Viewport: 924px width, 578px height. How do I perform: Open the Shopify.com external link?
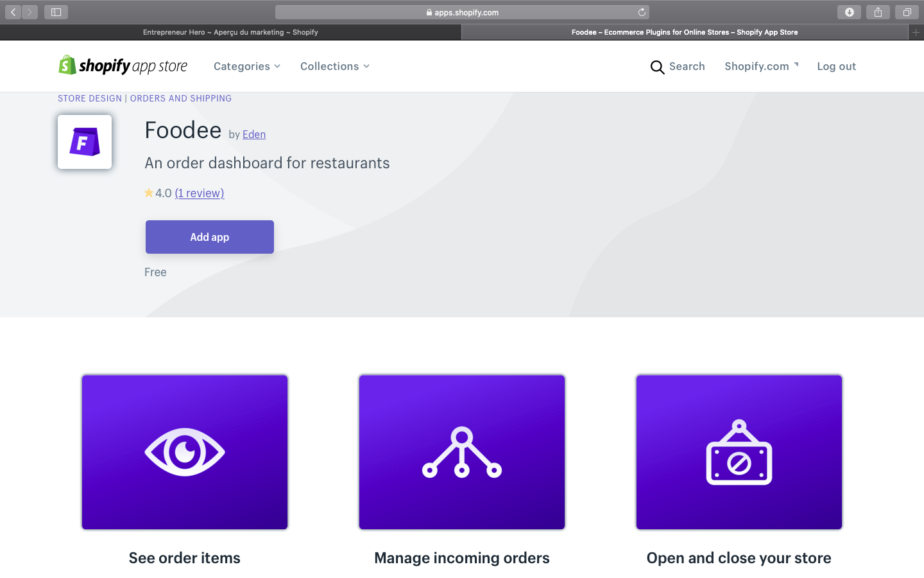(762, 66)
